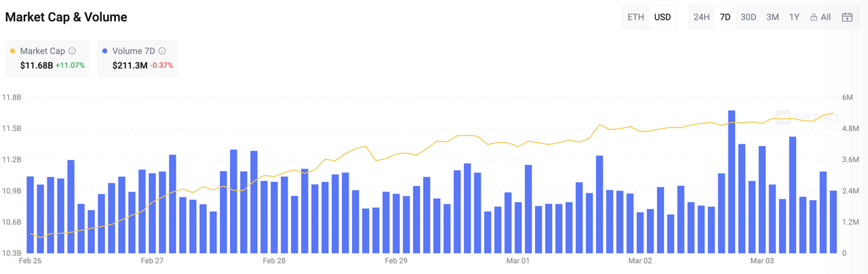Switch currency to USD
The width and height of the screenshot is (868, 274).
click(662, 17)
